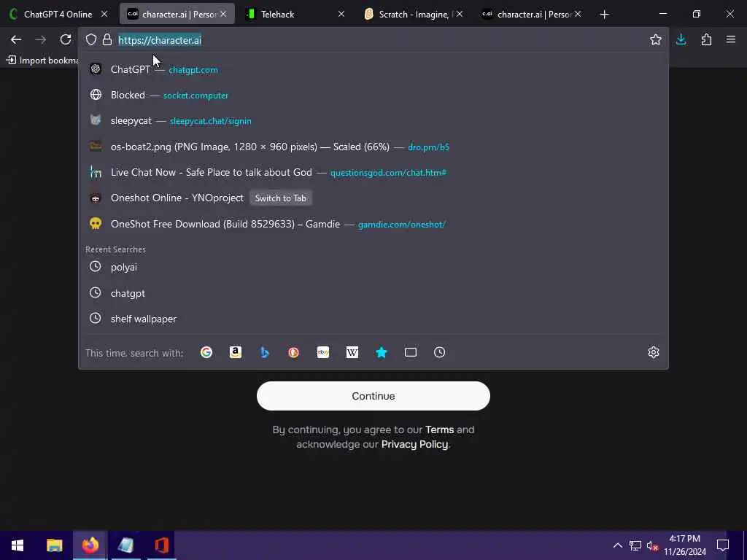The width and height of the screenshot is (747, 560).
Task: Open the Terms link
Action: pos(439,429)
